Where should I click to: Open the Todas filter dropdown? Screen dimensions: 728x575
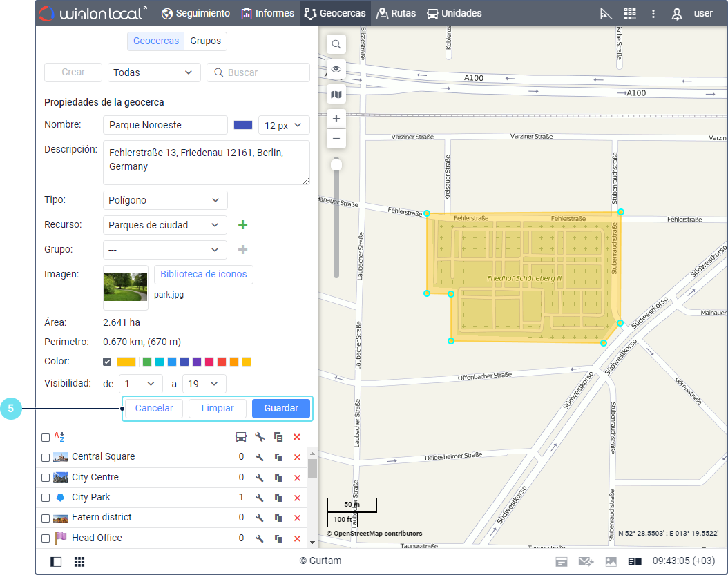[x=154, y=72]
